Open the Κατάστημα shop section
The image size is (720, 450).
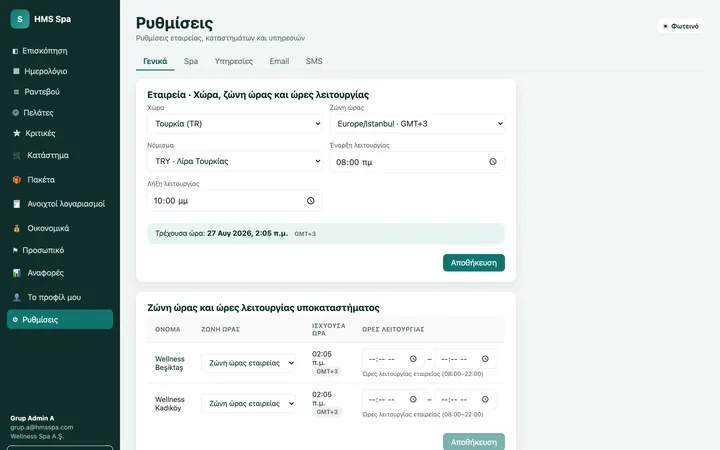click(60, 155)
